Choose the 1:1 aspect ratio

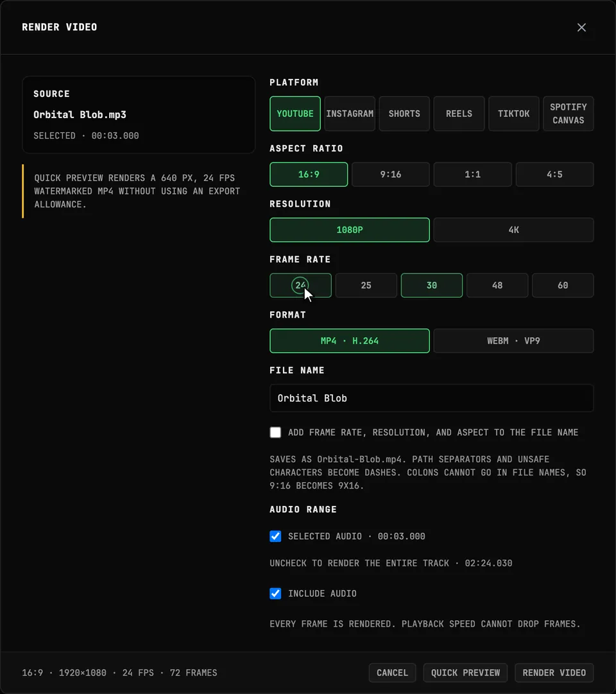473,175
